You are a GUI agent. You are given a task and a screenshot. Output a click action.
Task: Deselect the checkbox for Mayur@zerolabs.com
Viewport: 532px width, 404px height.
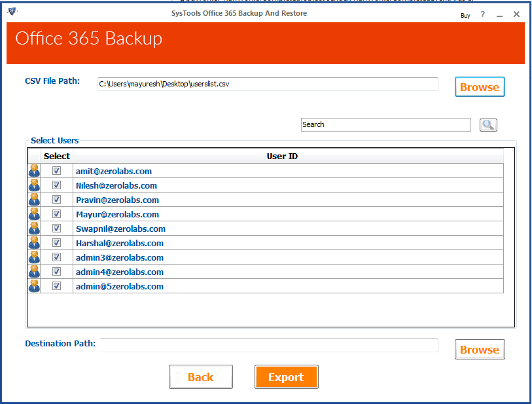[57, 214]
